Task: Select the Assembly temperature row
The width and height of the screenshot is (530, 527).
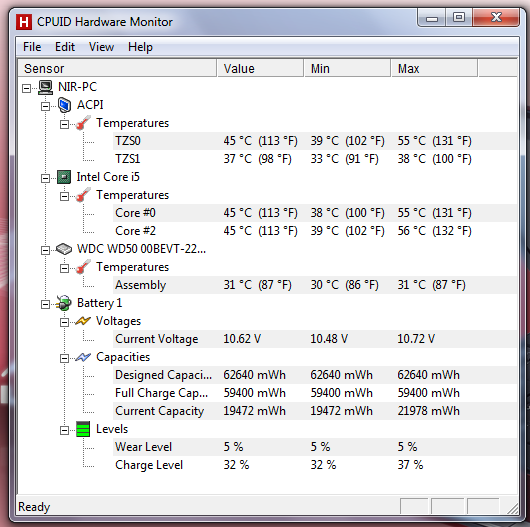Action: pos(315,285)
